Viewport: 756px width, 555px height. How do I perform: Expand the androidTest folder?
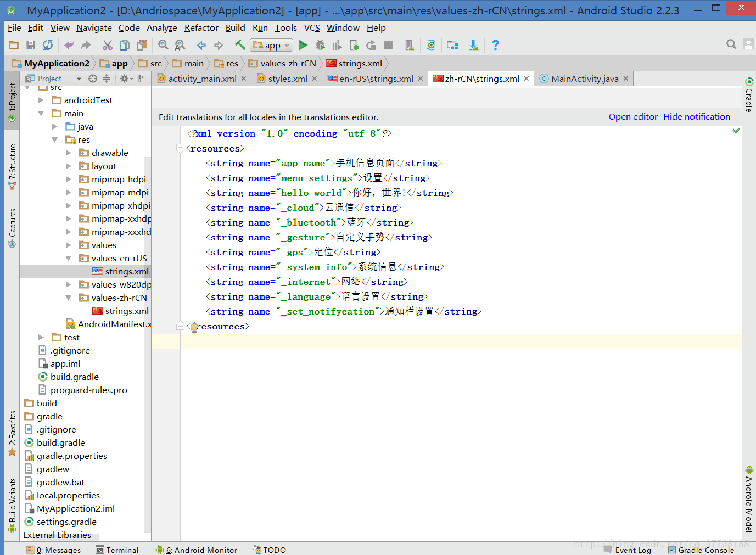coord(41,100)
